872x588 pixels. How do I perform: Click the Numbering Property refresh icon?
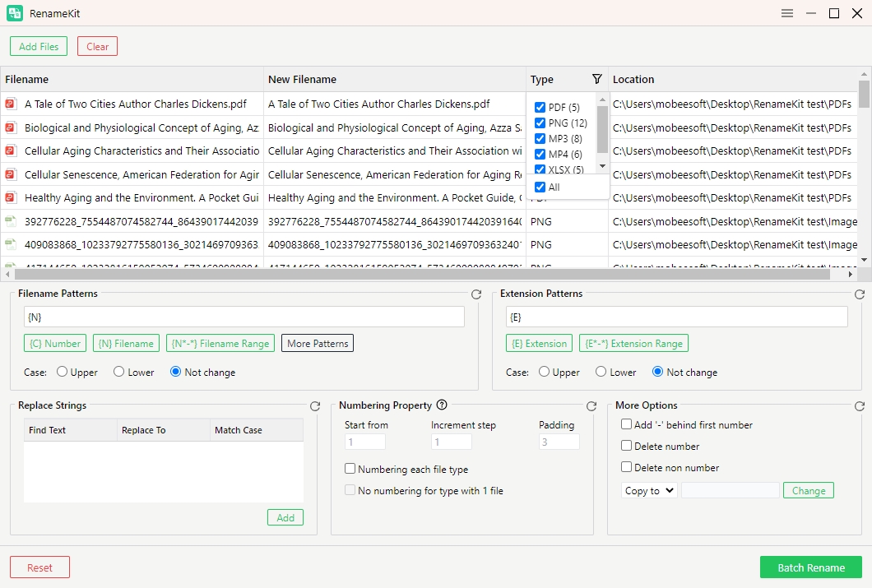[x=591, y=406]
